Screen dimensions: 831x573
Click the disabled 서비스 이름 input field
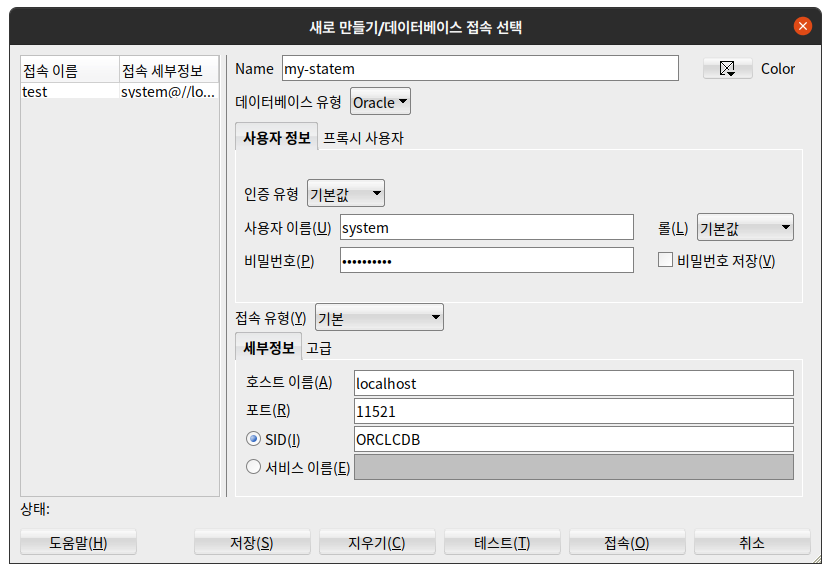[573, 467]
